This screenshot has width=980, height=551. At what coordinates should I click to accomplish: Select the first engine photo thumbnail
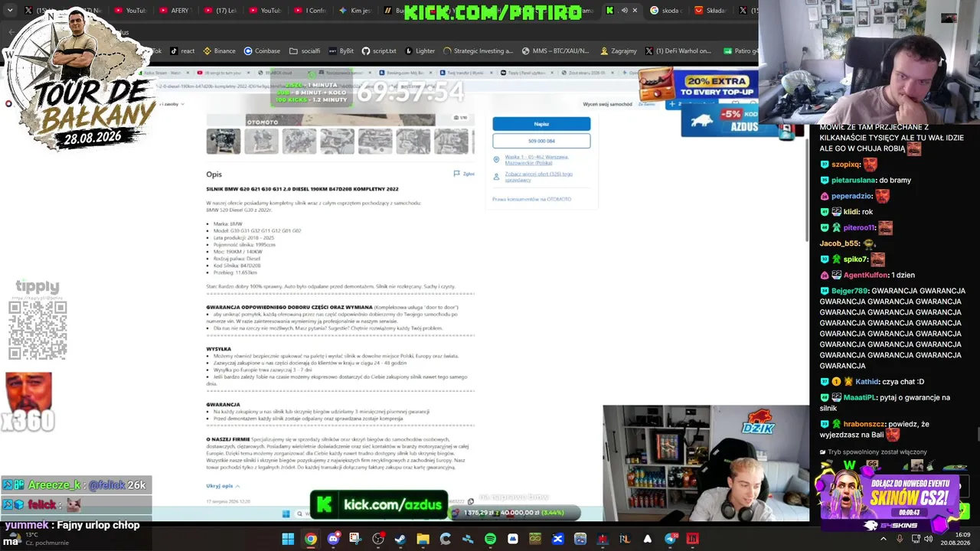(x=224, y=142)
